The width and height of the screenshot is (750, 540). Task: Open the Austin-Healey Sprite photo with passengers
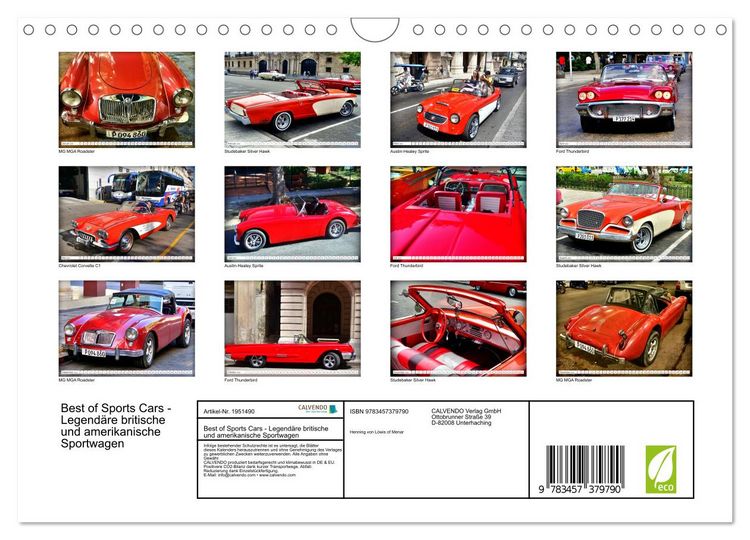(458, 99)
